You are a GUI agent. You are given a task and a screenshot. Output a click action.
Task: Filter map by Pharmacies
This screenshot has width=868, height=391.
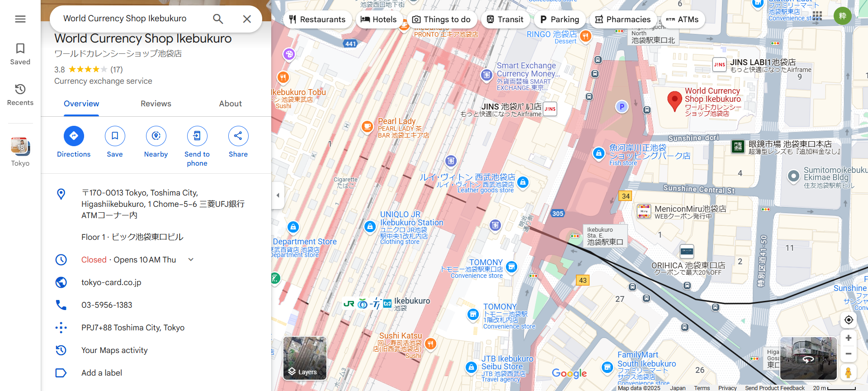(x=623, y=19)
